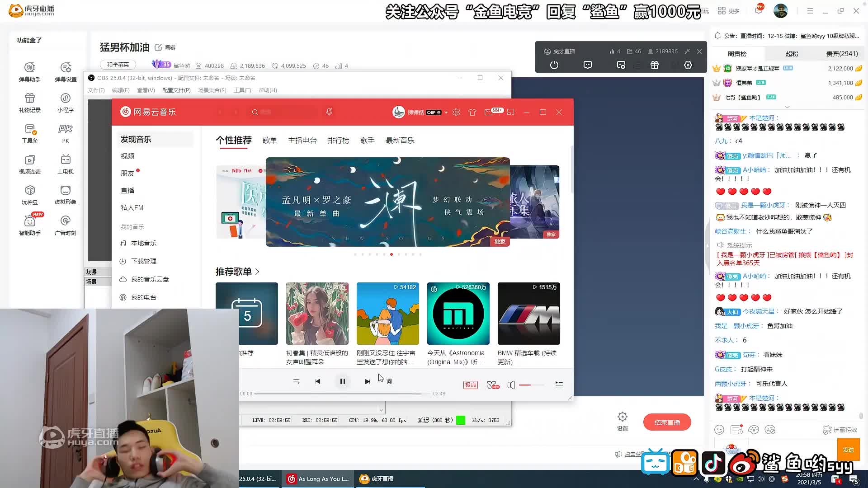Open the 工具(T) menu in OBS
This screenshot has height=488, width=868.
(x=242, y=90)
